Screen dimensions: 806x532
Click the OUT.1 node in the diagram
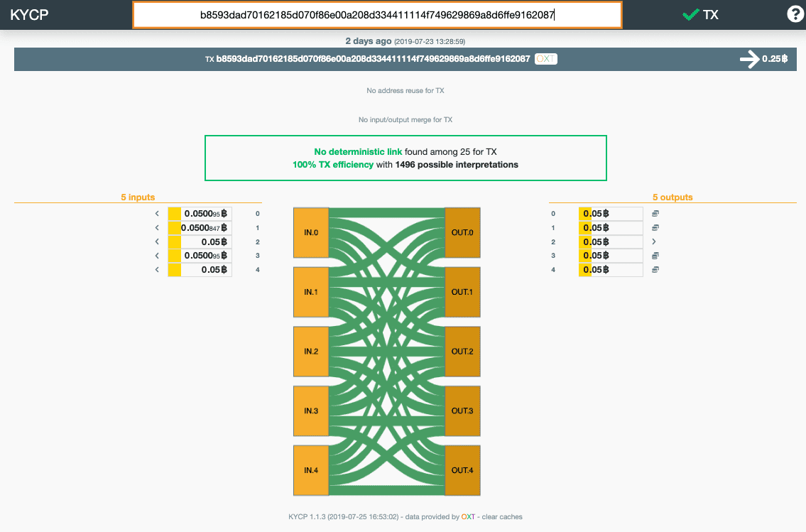pos(462,292)
